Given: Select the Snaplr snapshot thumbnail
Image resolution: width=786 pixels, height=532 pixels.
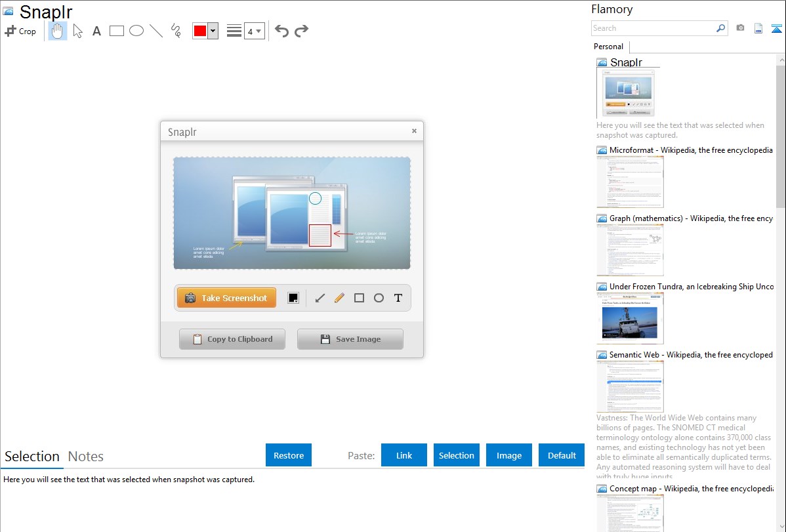Looking at the screenshot, I should (x=628, y=93).
